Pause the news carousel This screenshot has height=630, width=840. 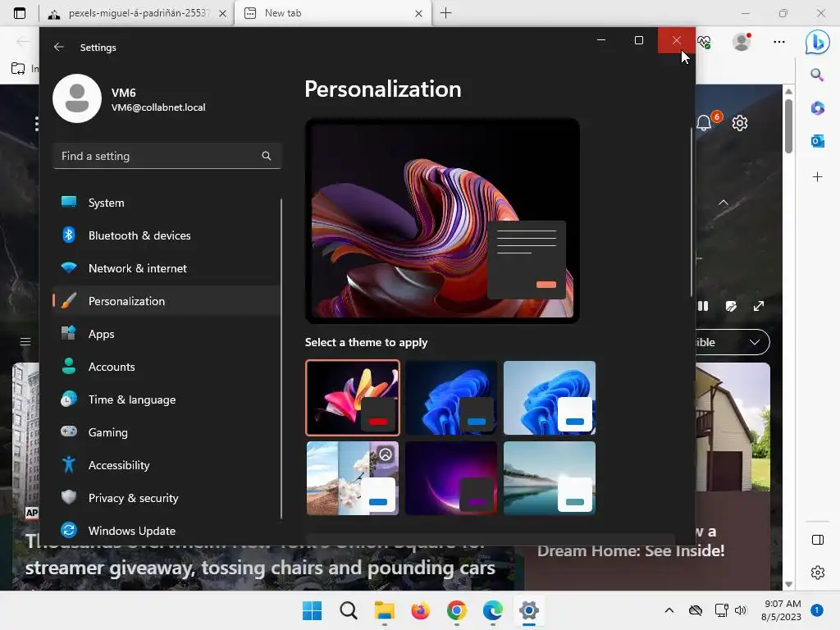point(702,306)
